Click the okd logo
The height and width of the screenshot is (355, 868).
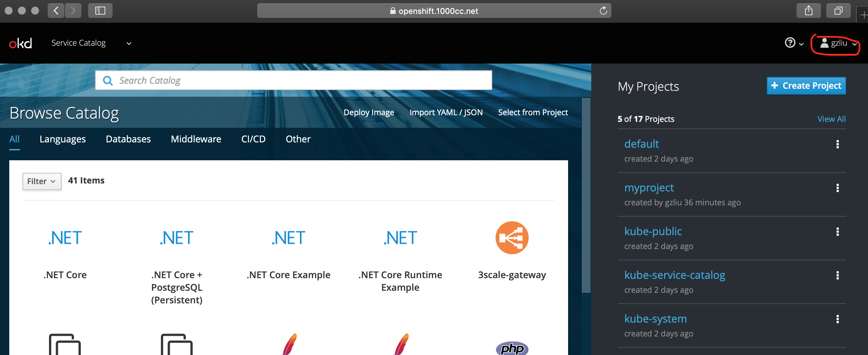click(21, 43)
